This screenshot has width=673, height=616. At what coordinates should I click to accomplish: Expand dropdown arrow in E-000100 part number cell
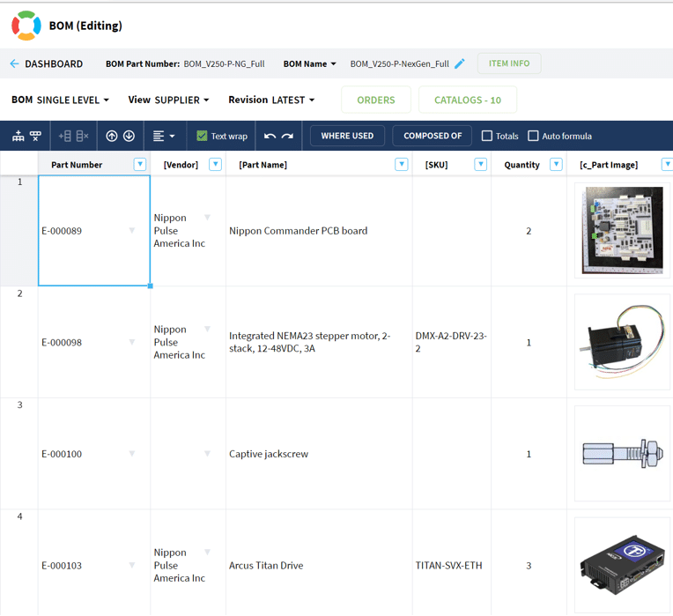[132, 454]
